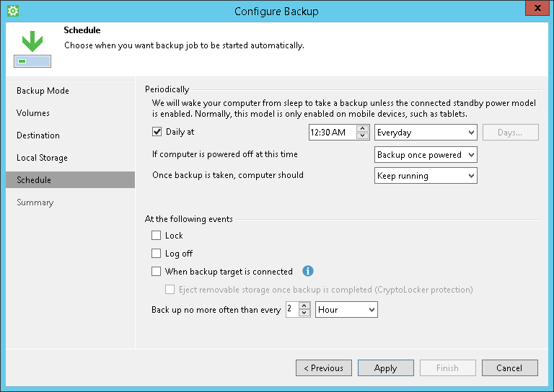The image size is (554, 392).
Task: Click the 12:30 AM time field
Action: coord(332,133)
